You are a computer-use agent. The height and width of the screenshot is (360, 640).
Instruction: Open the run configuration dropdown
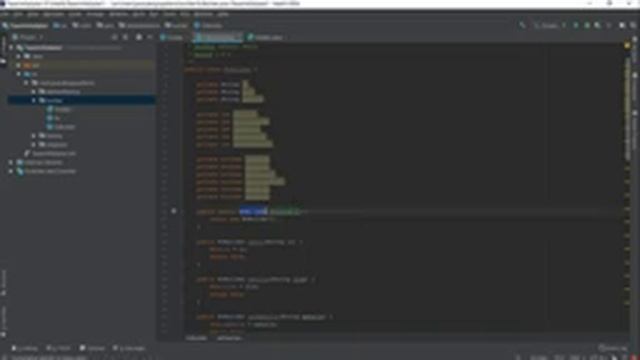click(x=550, y=25)
